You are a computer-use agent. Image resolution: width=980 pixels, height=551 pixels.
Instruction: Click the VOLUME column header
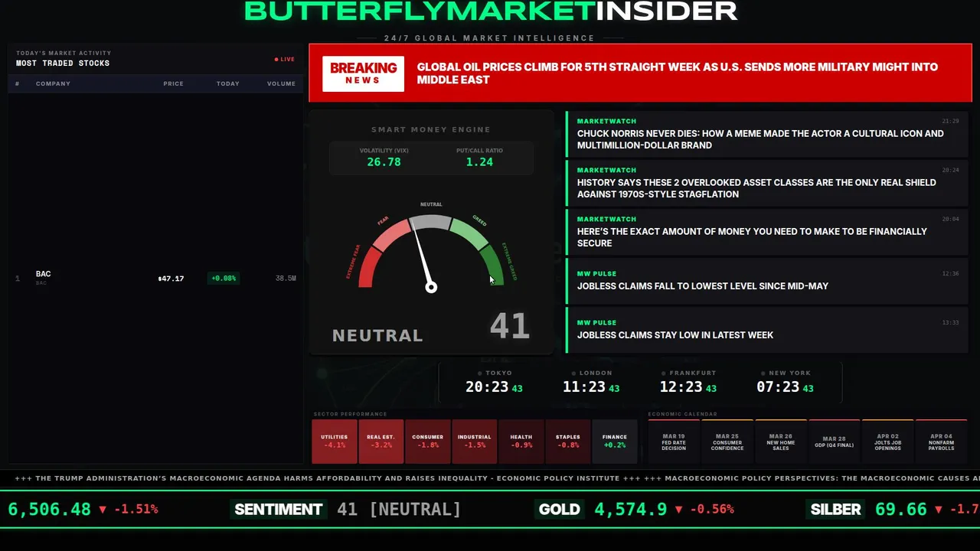tap(281, 83)
